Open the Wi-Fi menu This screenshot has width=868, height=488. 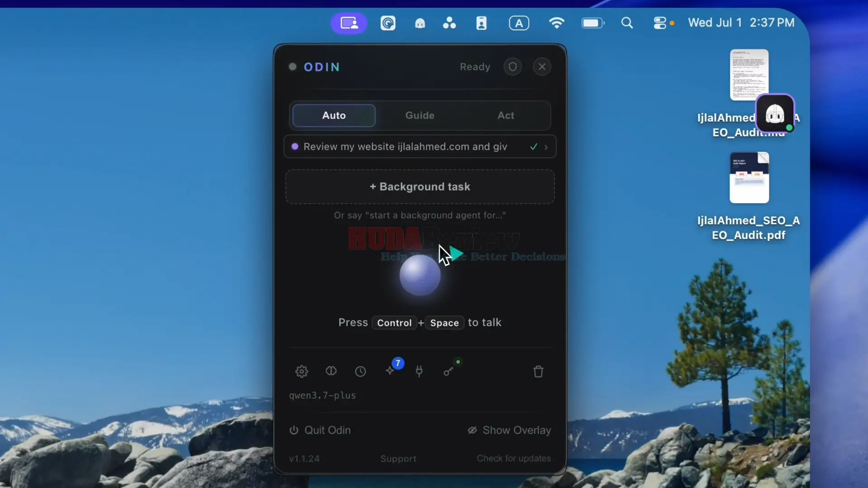[556, 23]
